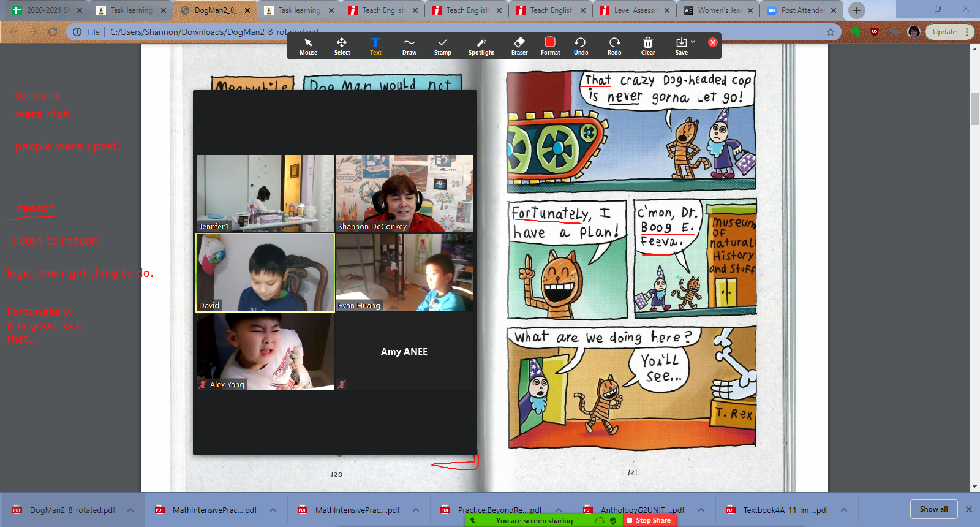Image resolution: width=980 pixels, height=527 pixels.
Task: Show all downloads
Action: (x=933, y=509)
